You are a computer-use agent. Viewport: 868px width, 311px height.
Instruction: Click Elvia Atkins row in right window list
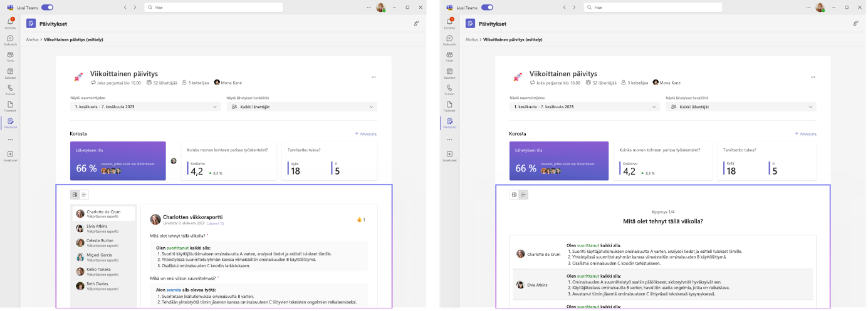point(663,285)
